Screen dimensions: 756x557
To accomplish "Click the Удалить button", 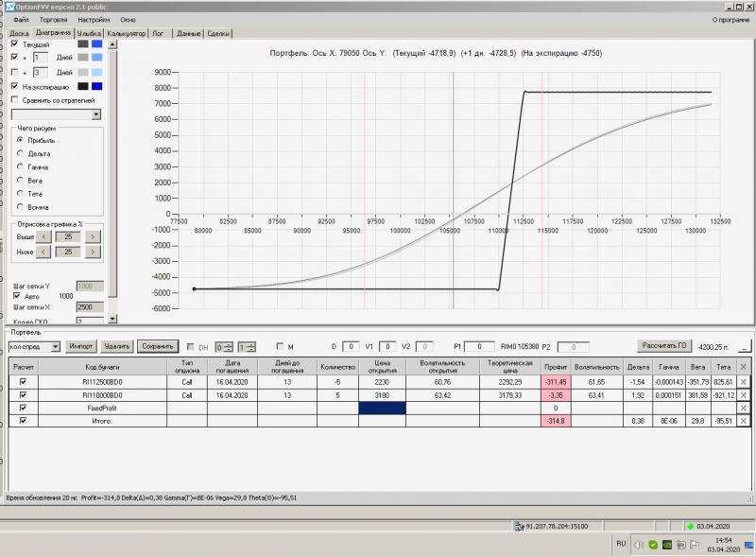I will pyautogui.click(x=116, y=346).
